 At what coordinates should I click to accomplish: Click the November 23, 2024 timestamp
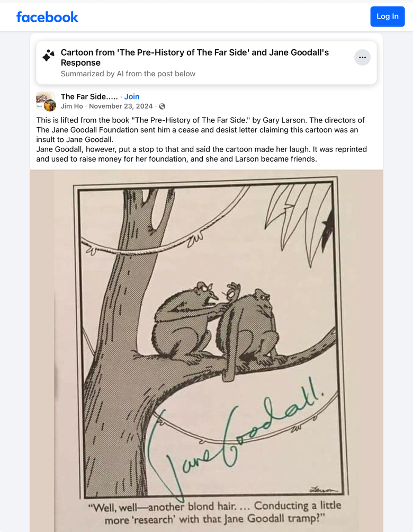(121, 106)
